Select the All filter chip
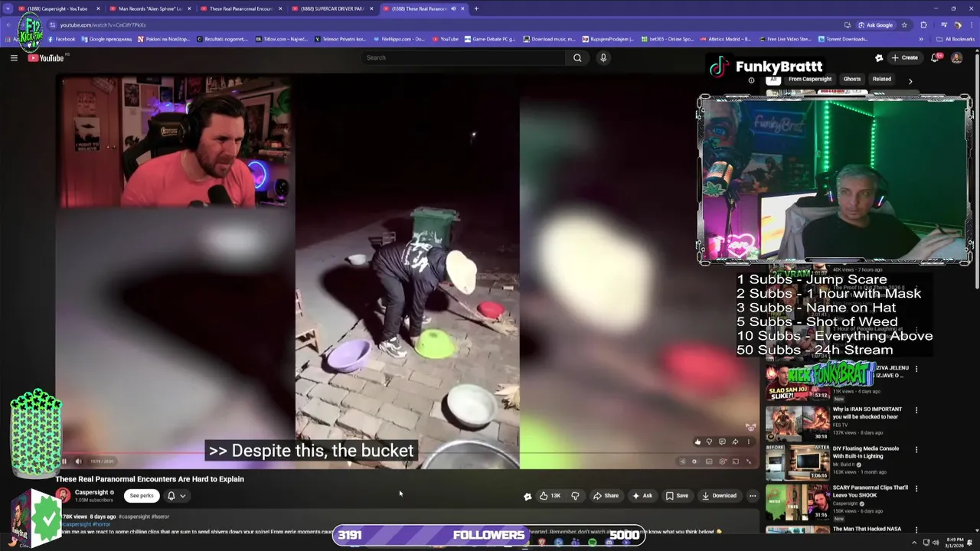The height and width of the screenshot is (551, 980). pyautogui.click(x=773, y=79)
